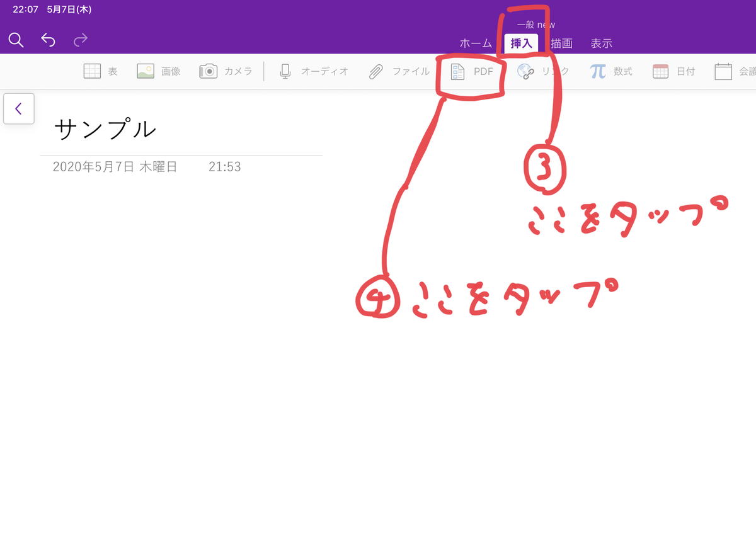The height and width of the screenshot is (539, 756).
Task: Add a link (リンク)
Action: [x=543, y=71]
